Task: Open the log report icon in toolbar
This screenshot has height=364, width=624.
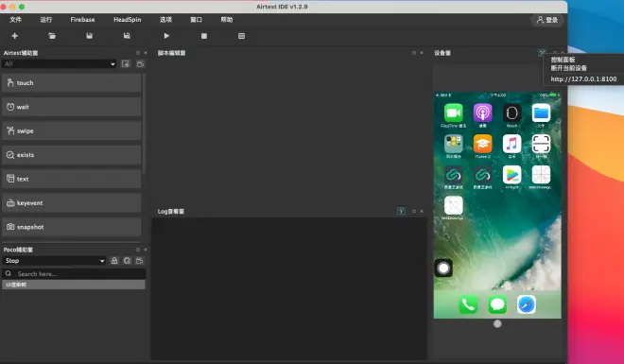Action: click(x=241, y=36)
